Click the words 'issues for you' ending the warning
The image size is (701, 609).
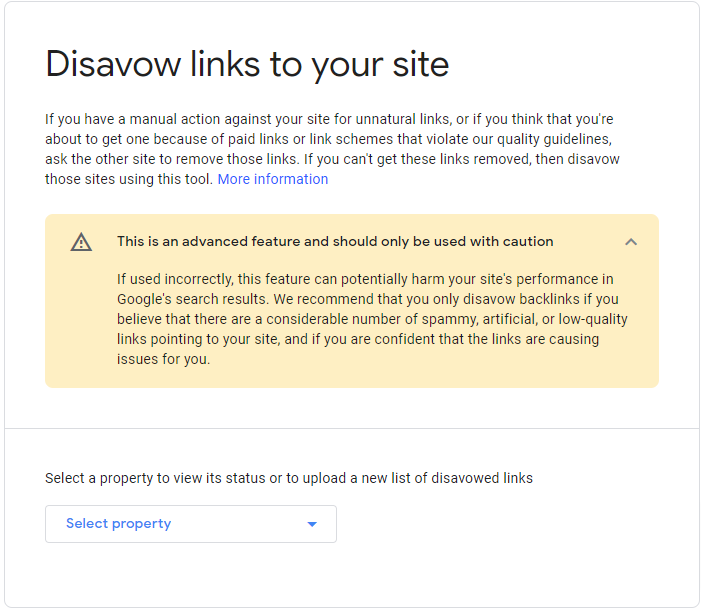(162, 359)
